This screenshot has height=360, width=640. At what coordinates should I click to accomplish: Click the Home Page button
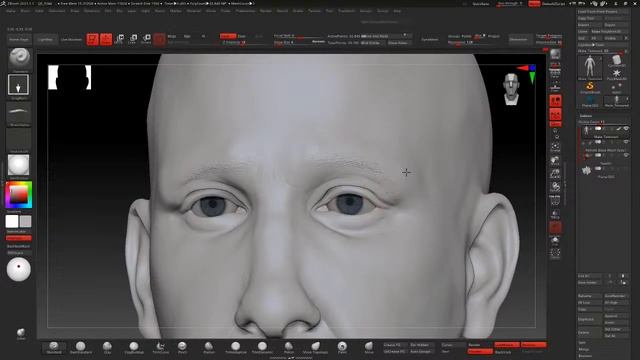click(x=19, y=40)
